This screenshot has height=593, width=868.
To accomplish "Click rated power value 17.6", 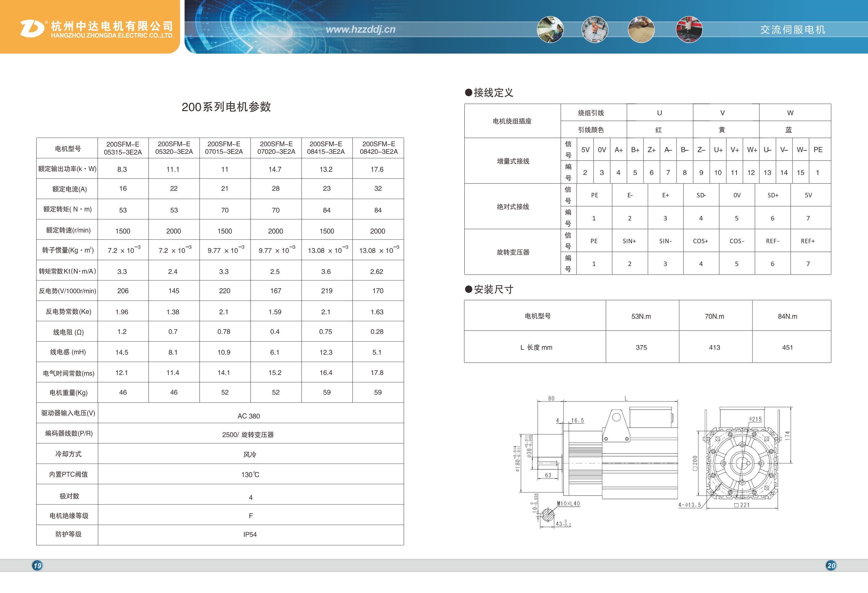I will click(377, 169).
